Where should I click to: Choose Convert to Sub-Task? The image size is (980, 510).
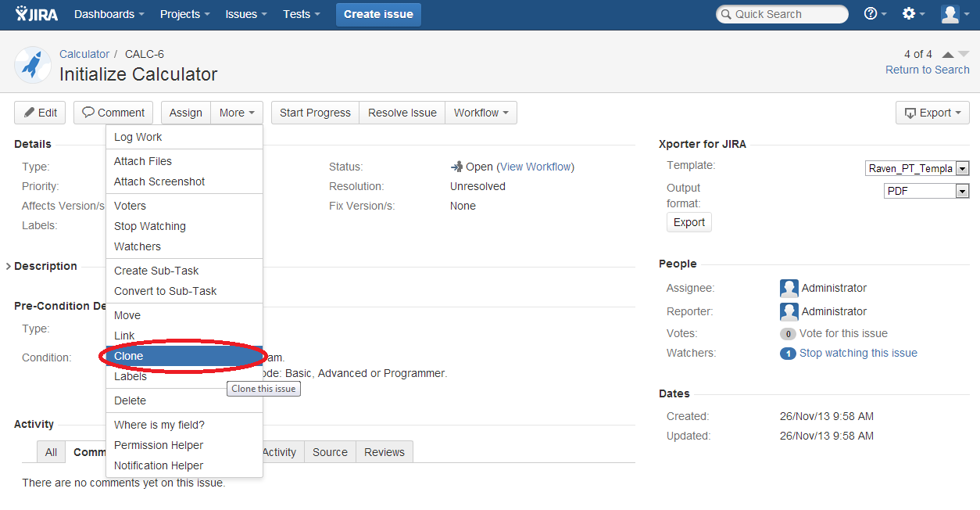[x=184, y=291]
